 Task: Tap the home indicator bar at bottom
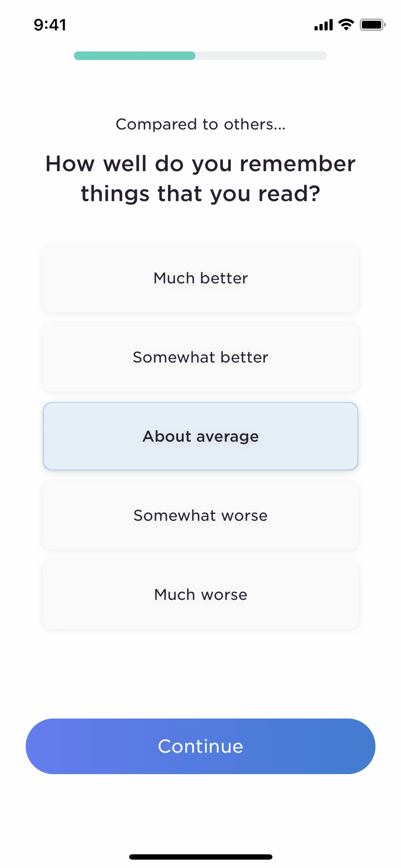coord(200,857)
